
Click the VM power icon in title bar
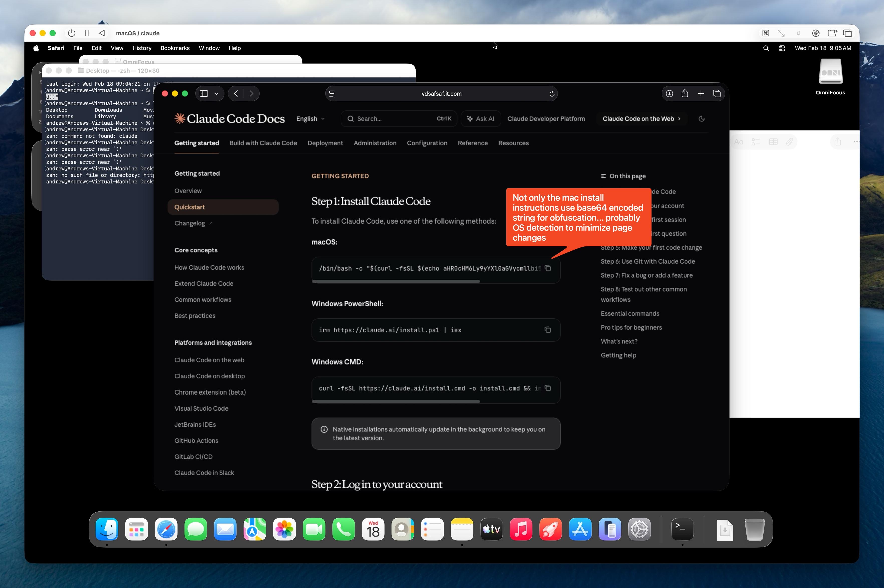pyautogui.click(x=71, y=33)
